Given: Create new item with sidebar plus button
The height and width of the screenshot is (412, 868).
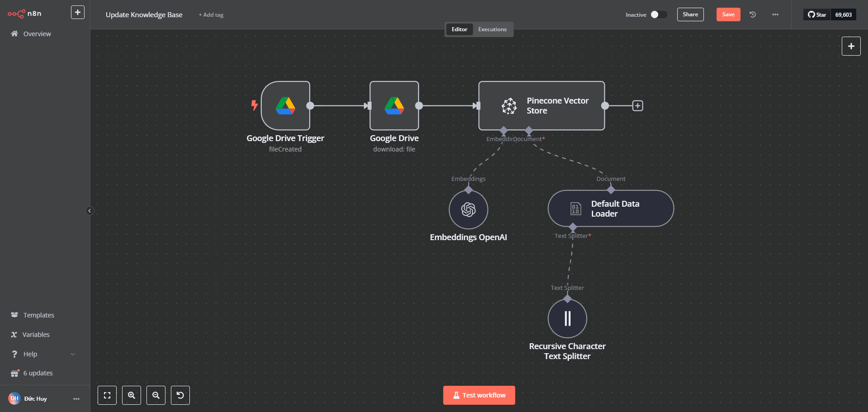Looking at the screenshot, I should coord(78,12).
